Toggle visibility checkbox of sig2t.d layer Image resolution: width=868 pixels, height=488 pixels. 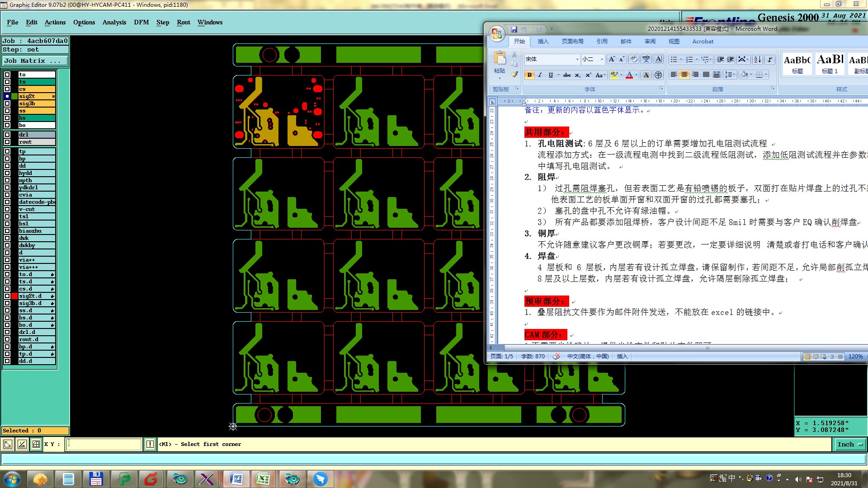pyautogui.click(x=7, y=296)
